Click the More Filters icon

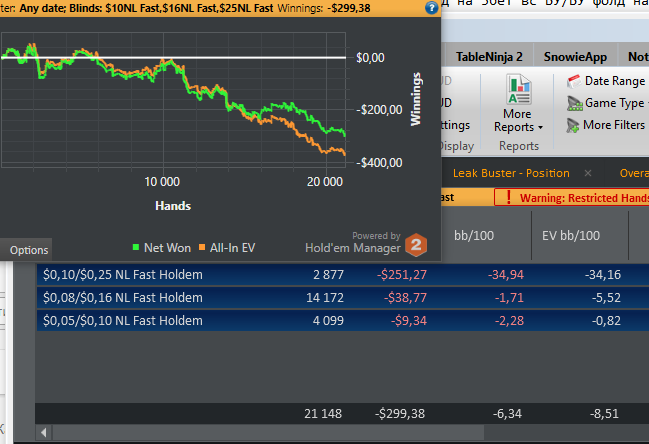tap(573, 125)
